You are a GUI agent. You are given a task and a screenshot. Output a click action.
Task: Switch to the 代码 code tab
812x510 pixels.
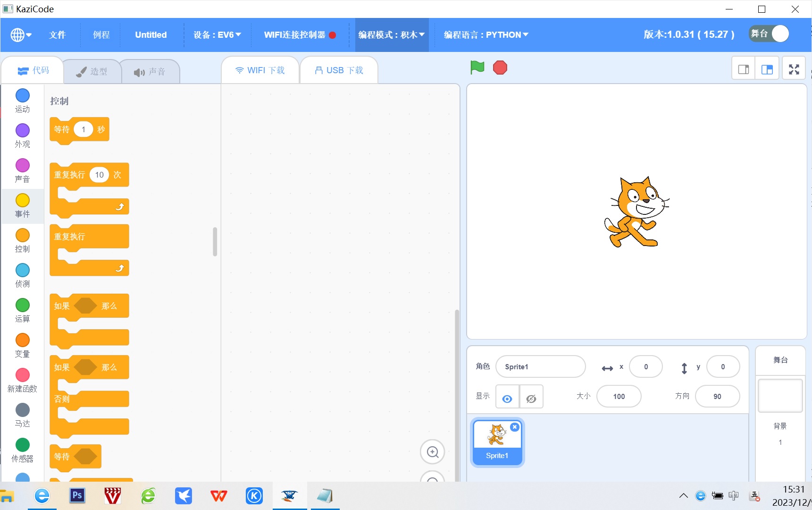click(33, 70)
